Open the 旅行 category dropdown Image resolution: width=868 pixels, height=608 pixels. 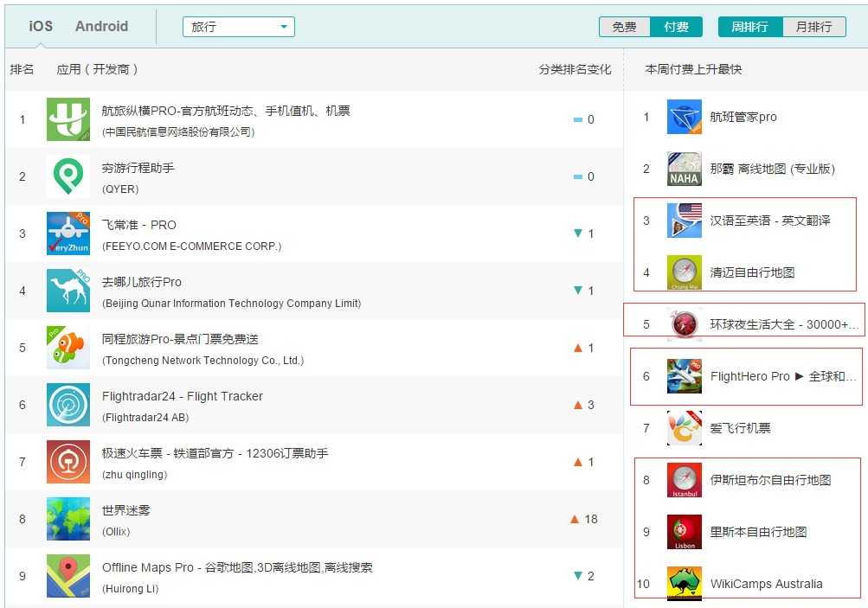pos(239,27)
